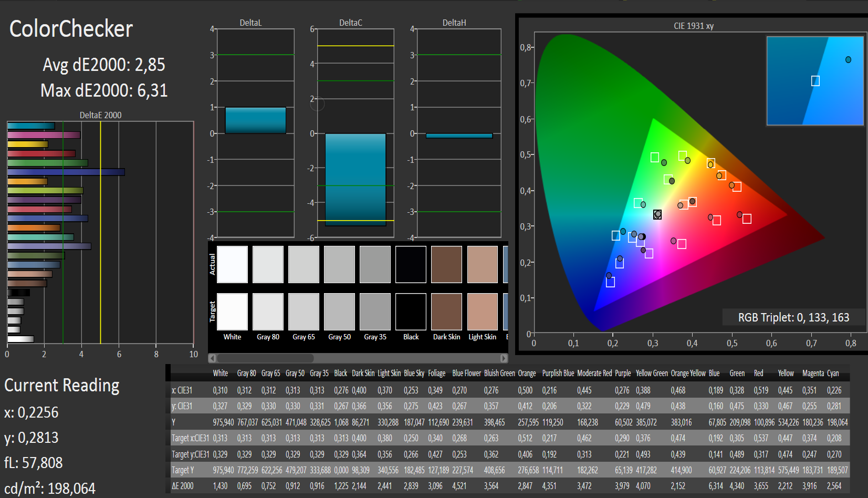Click the 'CIE 1931 xy' chart title
The width and height of the screenshot is (868, 498).
(x=694, y=26)
